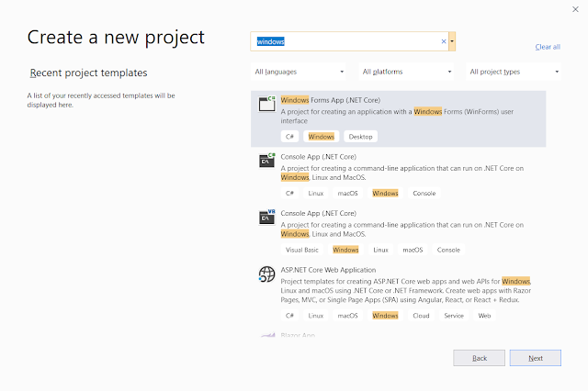Click the Windows tag on Windows Forms App
Screen dimensions: 588x391
point(321,137)
